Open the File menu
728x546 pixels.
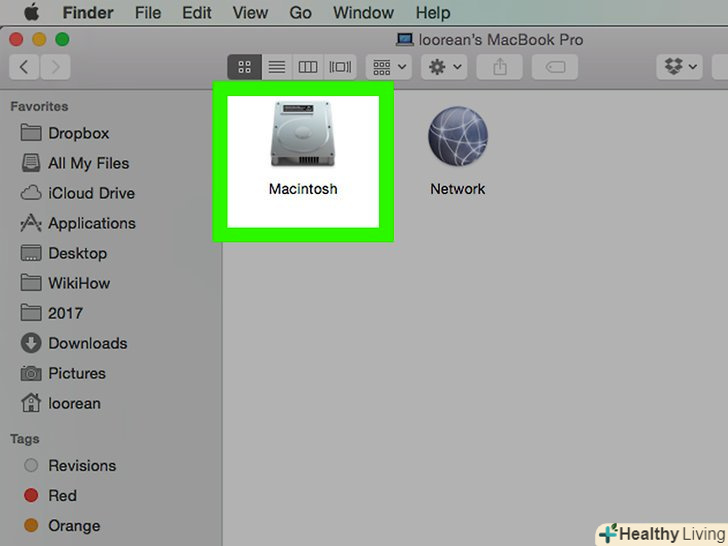click(148, 13)
